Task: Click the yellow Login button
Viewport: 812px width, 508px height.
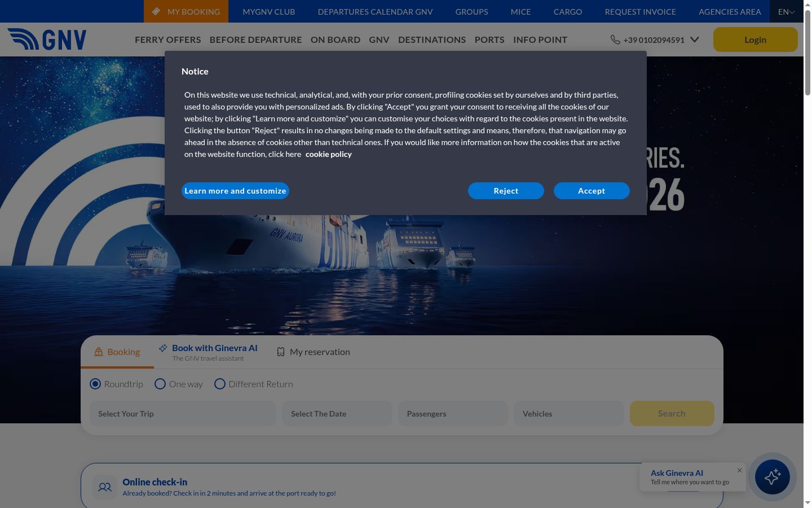Action: click(756, 40)
